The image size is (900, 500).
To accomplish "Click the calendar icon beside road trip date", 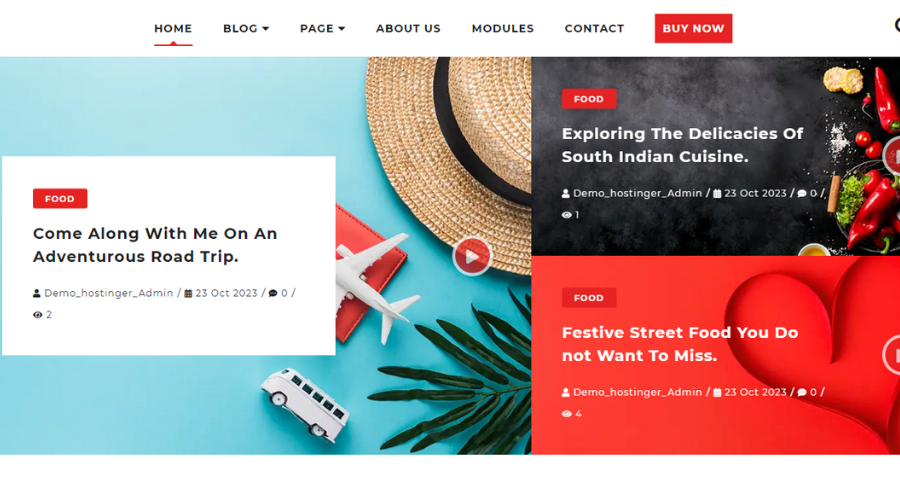I will [188, 293].
